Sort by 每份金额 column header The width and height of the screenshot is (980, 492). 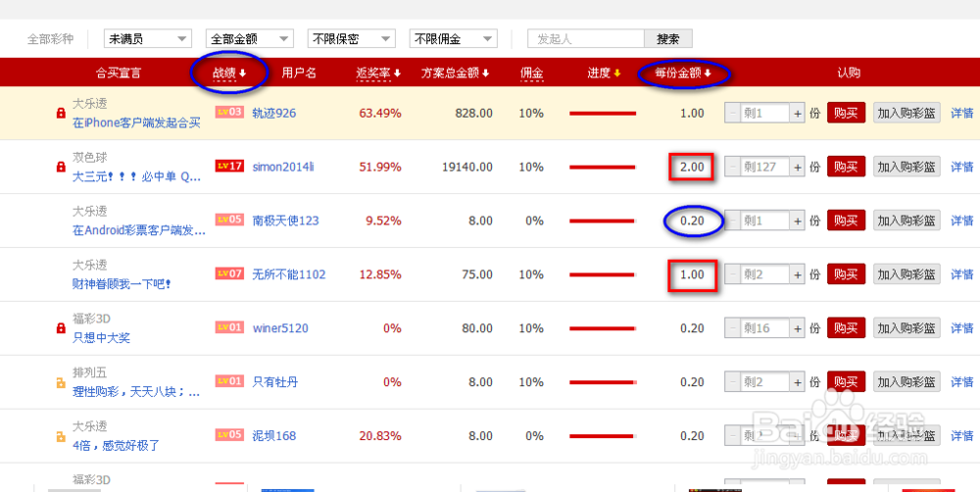click(683, 74)
